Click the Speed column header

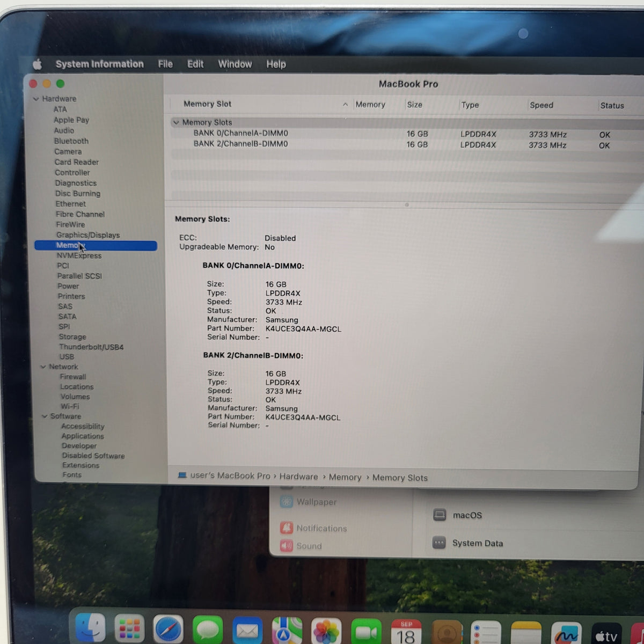pyautogui.click(x=541, y=105)
